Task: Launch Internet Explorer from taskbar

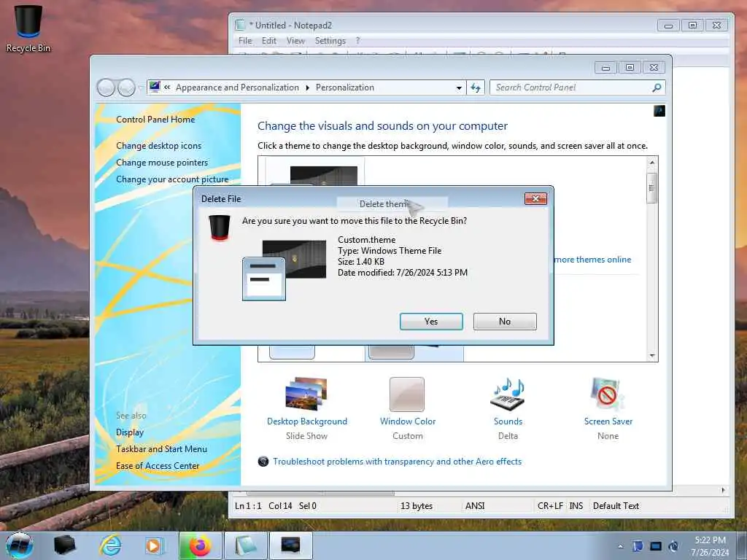Action: pos(110,545)
